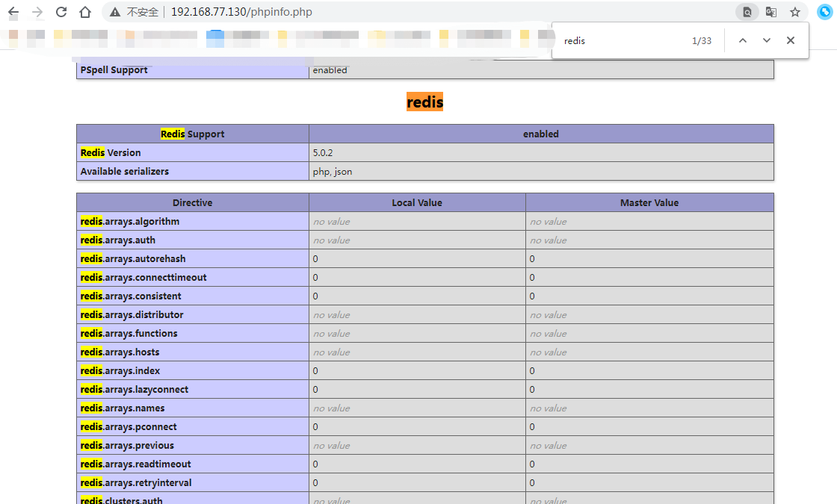Click the version value 5.0.2

[x=322, y=152]
